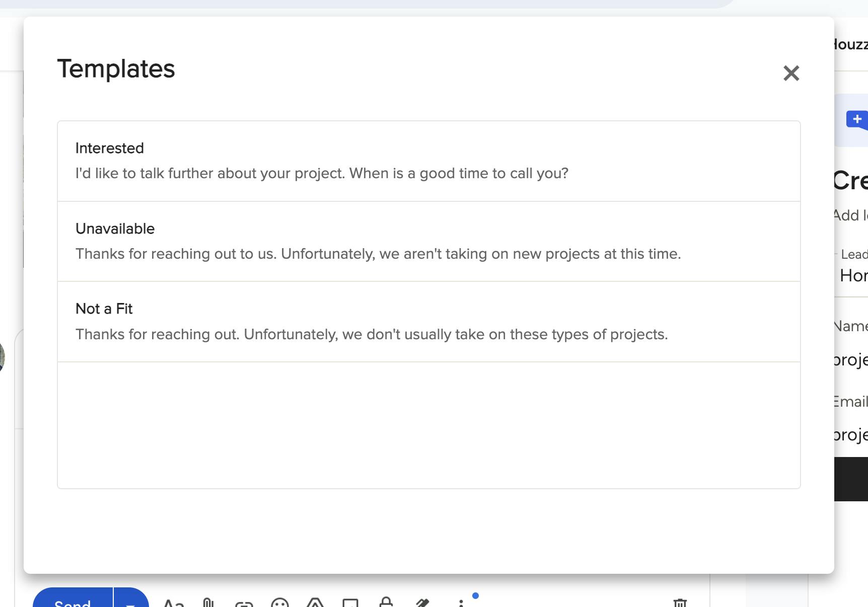Viewport: 868px width, 607px height.
Task: Open text formatting options
Action: coord(174,602)
